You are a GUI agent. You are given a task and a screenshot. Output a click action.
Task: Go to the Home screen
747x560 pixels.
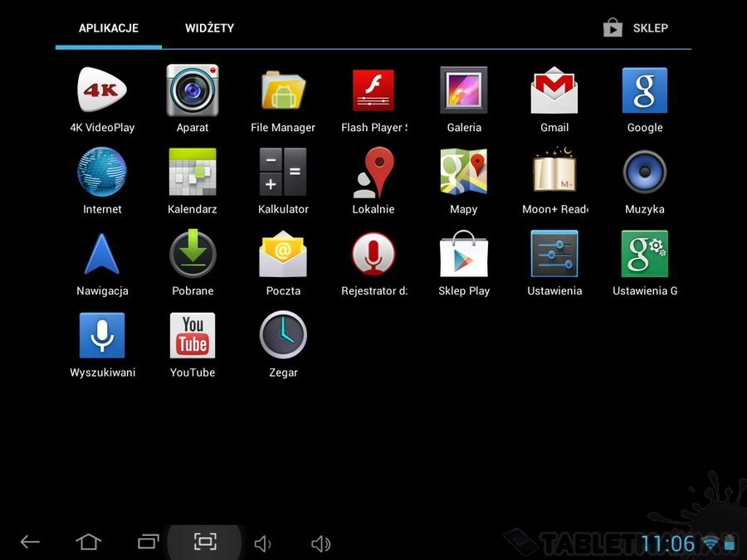[x=89, y=542]
